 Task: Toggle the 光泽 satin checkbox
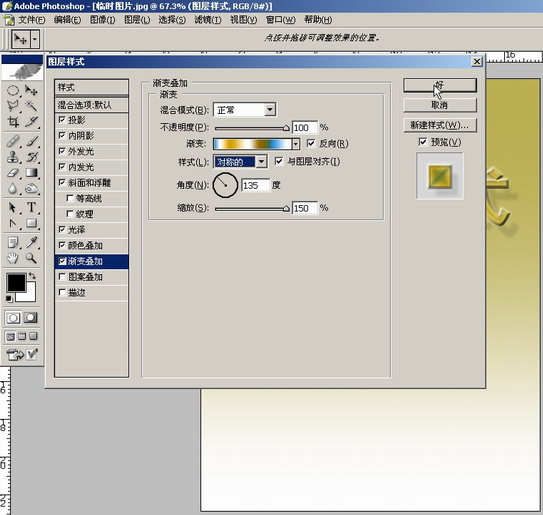(62, 229)
